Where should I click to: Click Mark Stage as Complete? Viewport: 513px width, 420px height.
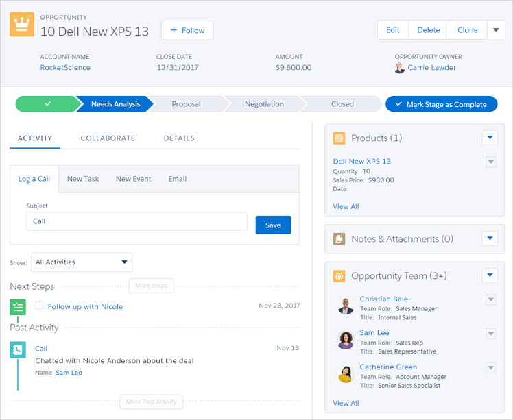tap(442, 104)
